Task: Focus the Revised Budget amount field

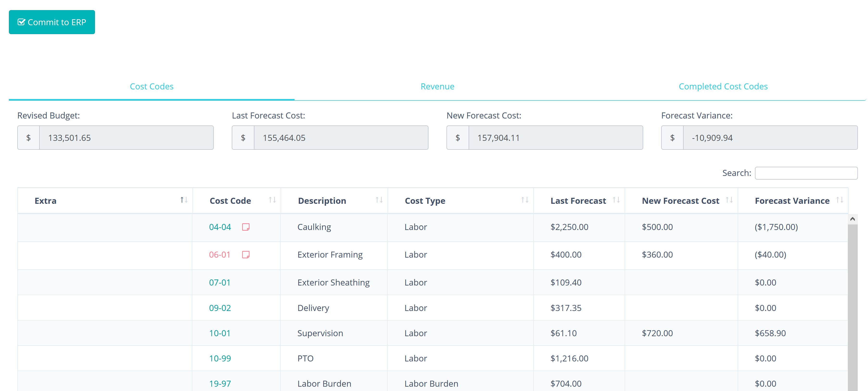Action: point(126,138)
